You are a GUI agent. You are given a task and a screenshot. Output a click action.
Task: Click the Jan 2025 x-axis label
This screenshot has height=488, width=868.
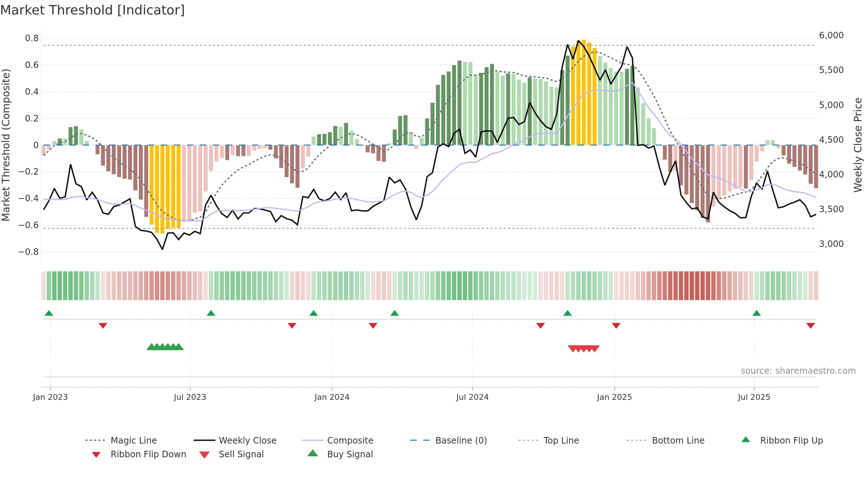tap(614, 397)
